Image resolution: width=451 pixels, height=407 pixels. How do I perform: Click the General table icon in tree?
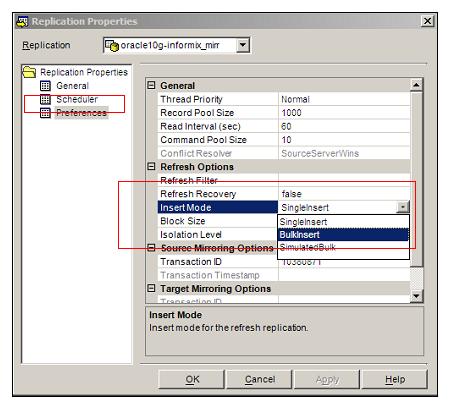[x=45, y=86]
